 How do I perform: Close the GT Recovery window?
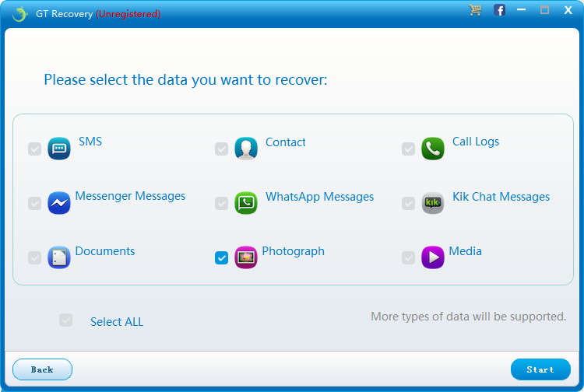(x=568, y=10)
